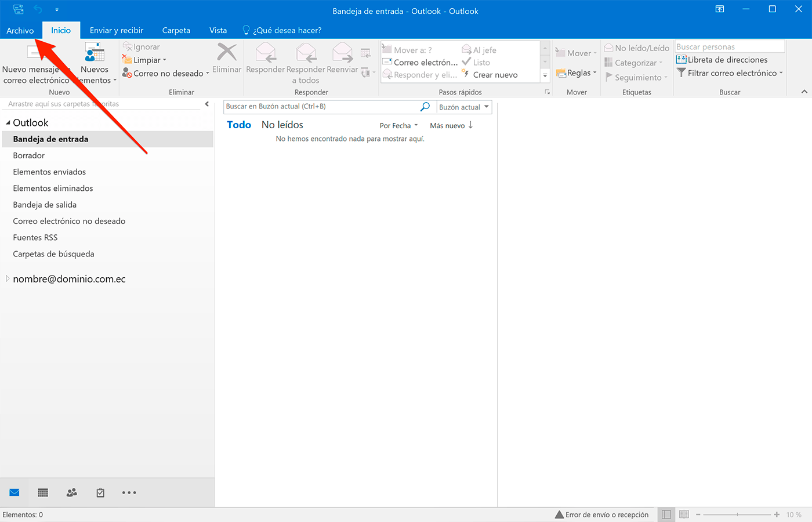Collapse the ribbon with the chevron

(804, 91)
